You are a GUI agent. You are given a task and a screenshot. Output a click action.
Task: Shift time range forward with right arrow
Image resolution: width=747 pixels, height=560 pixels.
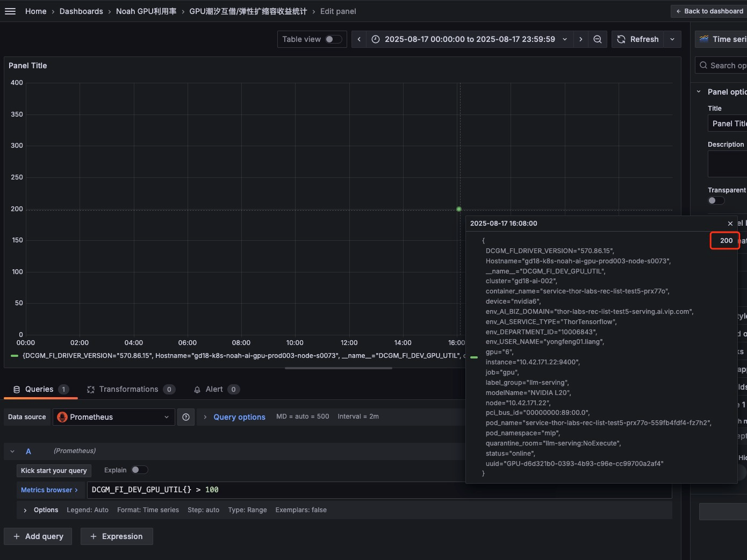(x=580, y=39)
